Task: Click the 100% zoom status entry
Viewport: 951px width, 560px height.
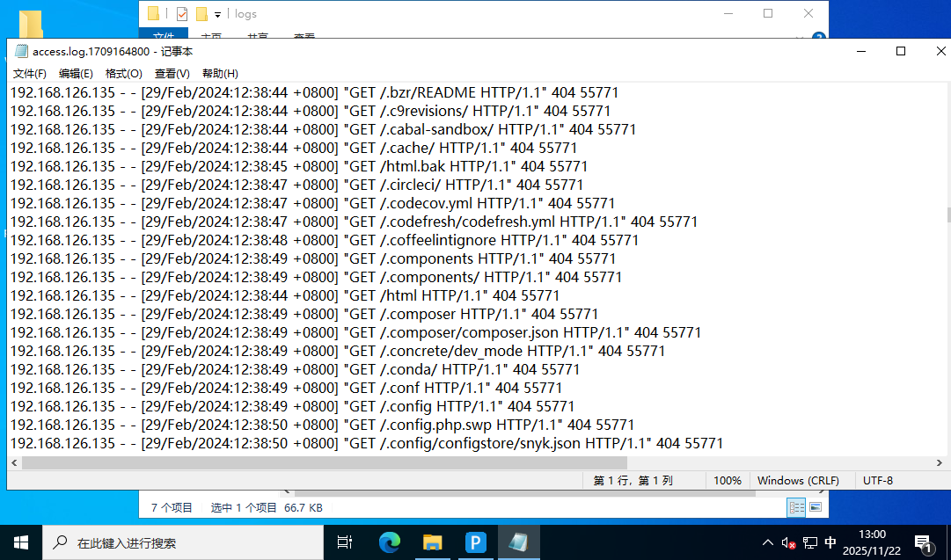Action: [728, 480]
